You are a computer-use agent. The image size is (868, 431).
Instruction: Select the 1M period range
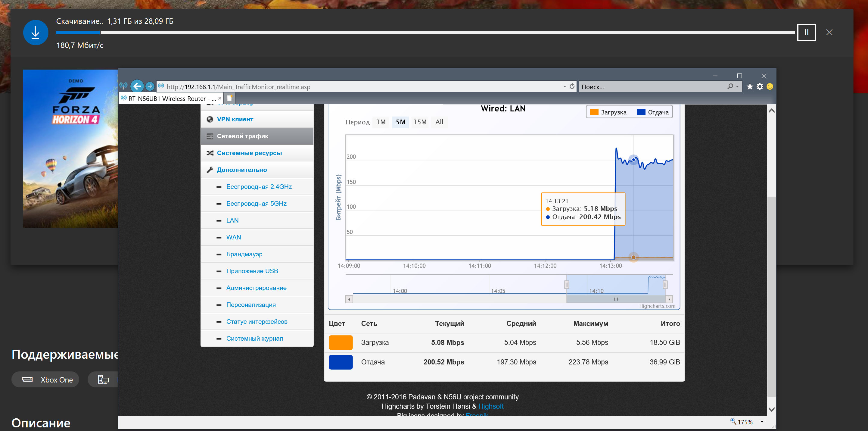(381, 122)
